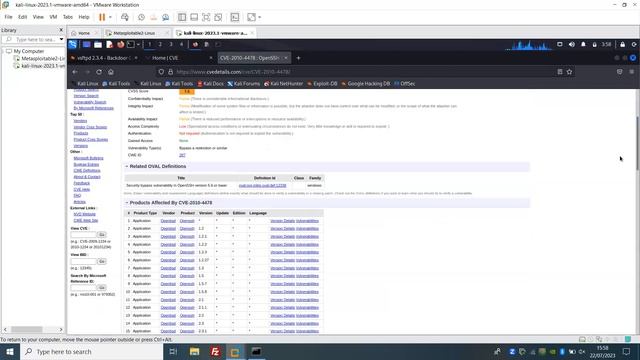Image resolution: width=640 pixels, height=360 pixels.
Task: Open the VMware Edit menu
Action: click(22, 17)
